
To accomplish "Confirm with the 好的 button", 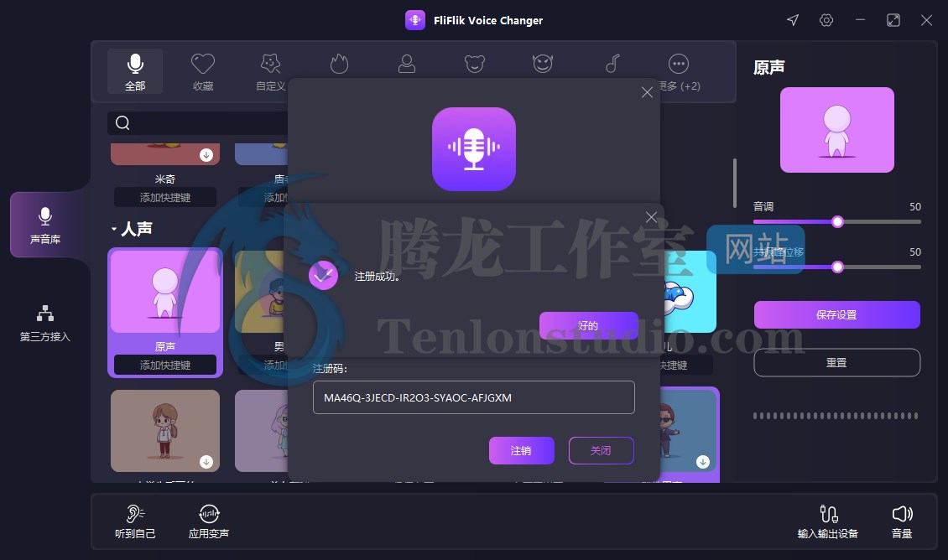I will point(588,325).
